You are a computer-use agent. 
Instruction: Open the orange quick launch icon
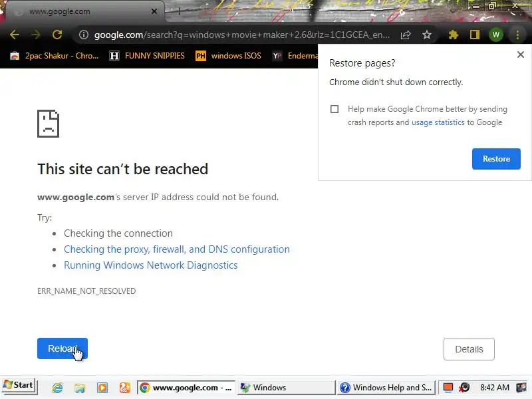125,388
